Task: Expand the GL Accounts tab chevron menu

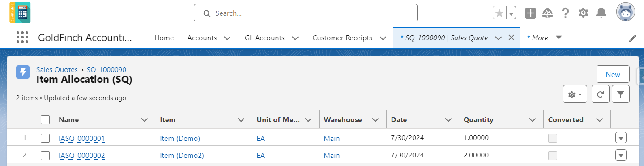Action: point(295,38)
